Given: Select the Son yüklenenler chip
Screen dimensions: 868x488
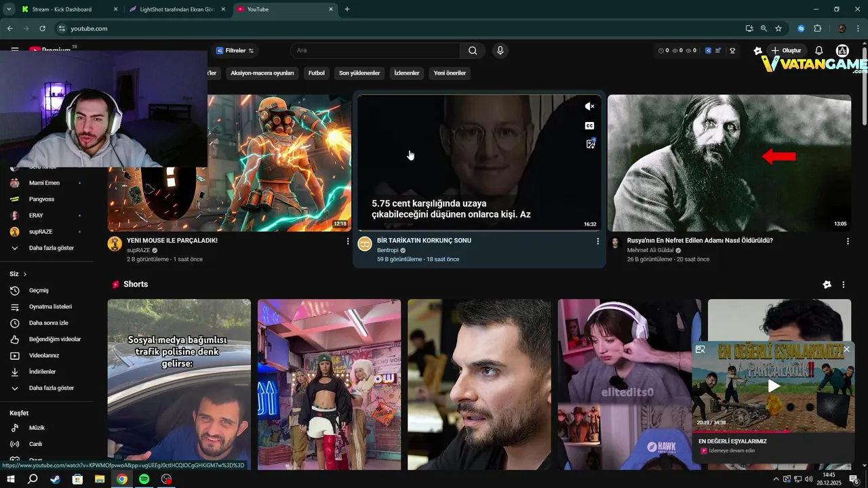Looking at the screenshot, I should tap(359, 73).
